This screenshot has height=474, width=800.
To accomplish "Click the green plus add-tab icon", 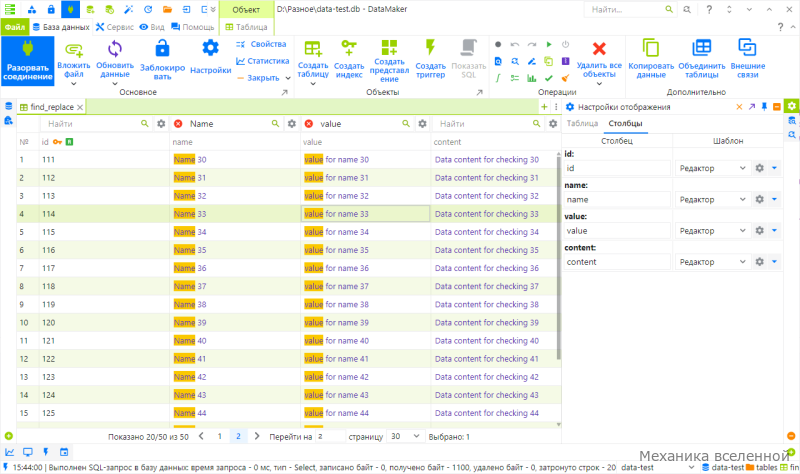I will point(544,107).
